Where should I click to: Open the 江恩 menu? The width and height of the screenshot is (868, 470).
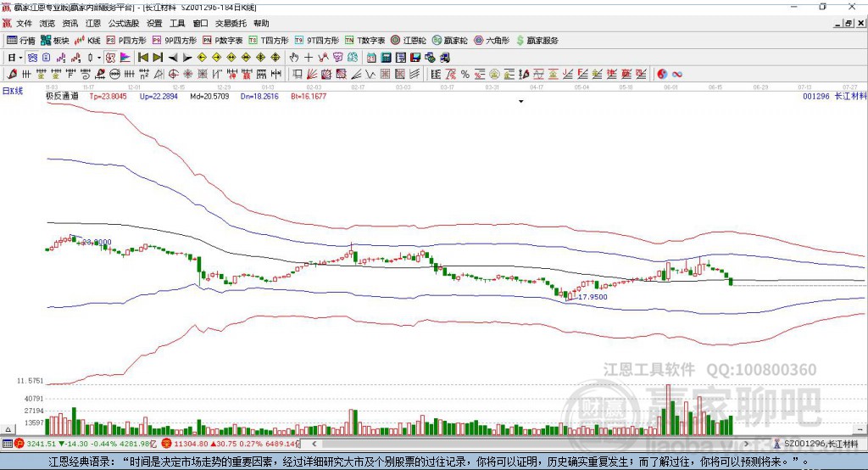93,23
